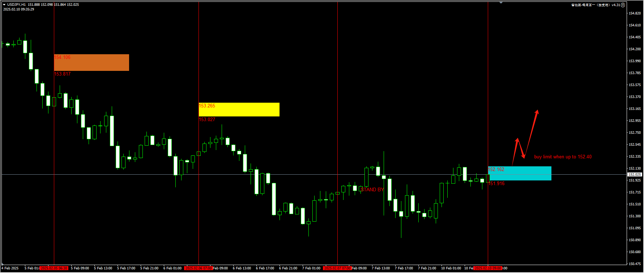Viewport: 644px width, 273px height.
Task: Click the 151.916 price label
Action: click(496, 184)
